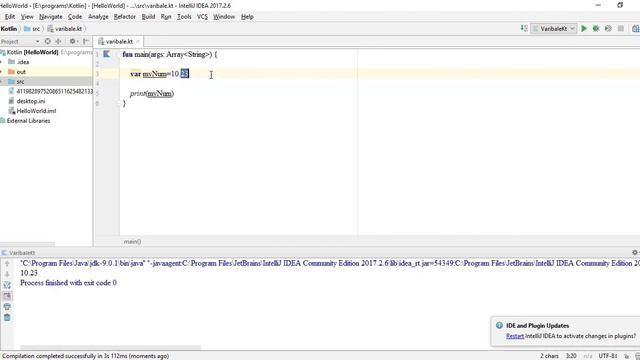Screen dimensions: 640x360
Task: Clear console output with trash icon
Action: pos(7,317)
